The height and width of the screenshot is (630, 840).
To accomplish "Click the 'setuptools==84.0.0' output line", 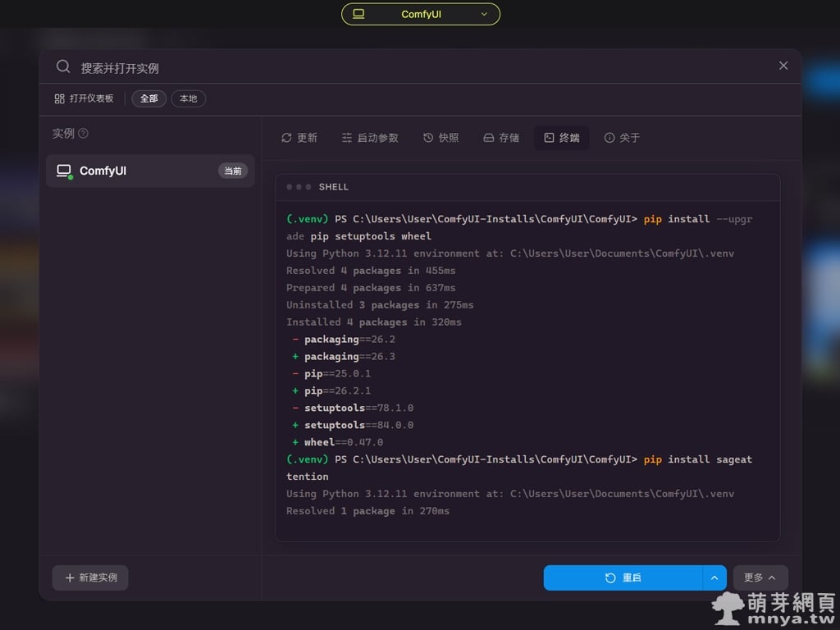I will (353, 425).
